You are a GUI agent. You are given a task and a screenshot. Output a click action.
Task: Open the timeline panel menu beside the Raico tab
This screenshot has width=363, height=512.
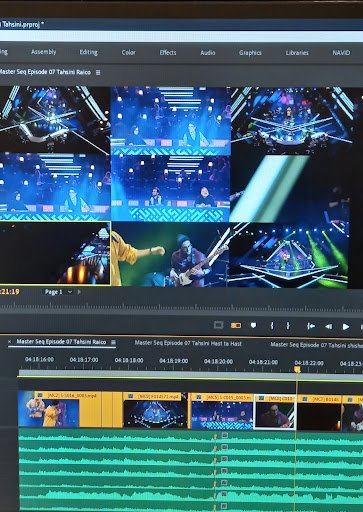(x=113, y=342)
